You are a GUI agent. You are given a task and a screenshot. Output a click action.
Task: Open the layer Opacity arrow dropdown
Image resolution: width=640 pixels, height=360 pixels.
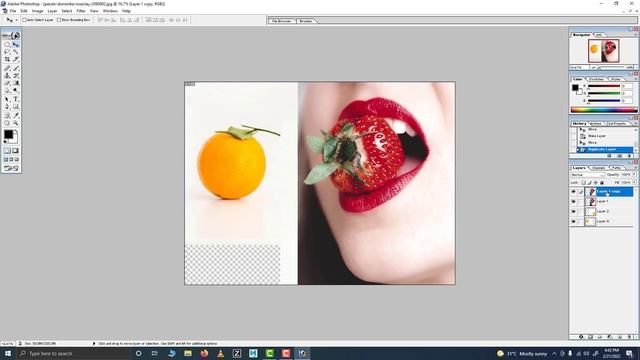634,174
